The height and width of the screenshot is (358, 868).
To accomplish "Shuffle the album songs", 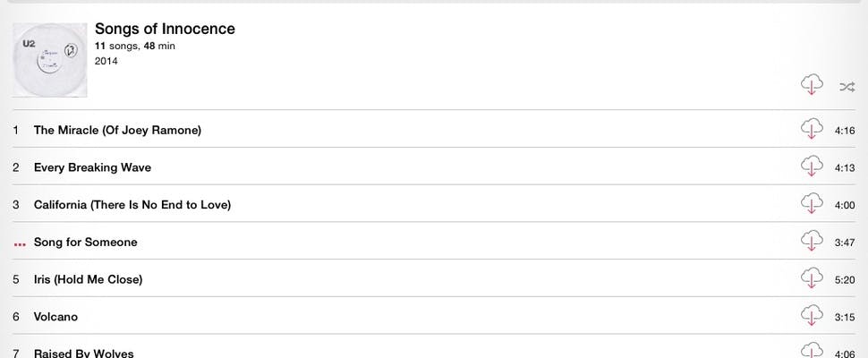I will tap(847, 87).
